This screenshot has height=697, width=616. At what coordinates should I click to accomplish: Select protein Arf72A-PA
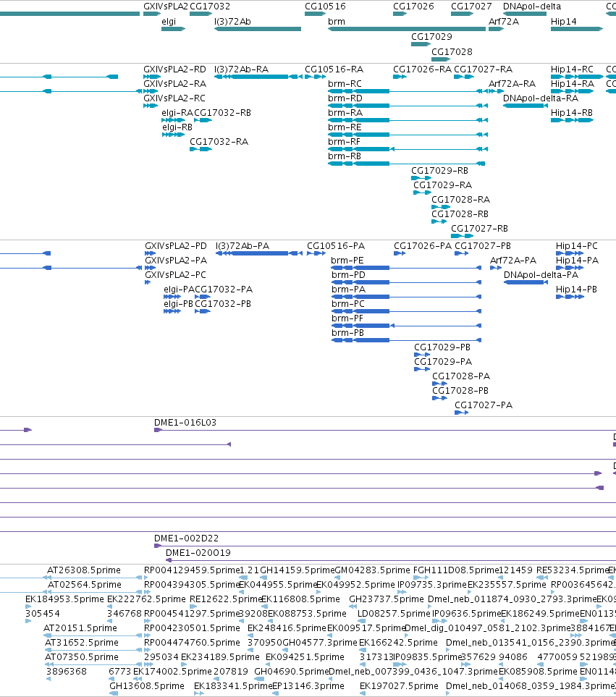[496, 268]
